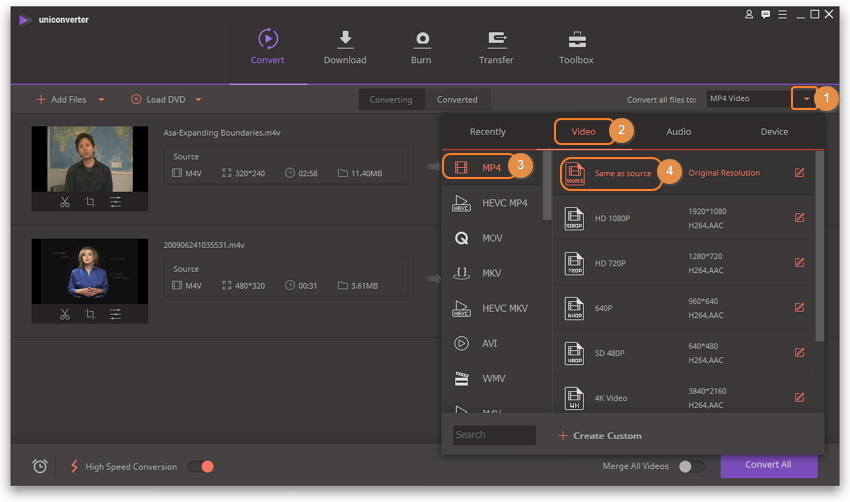Image resolution: width=850 pixels, height=502 pixels.
Task: Edit the Same as source preset
Action: pyautogui.click(x=799, y=173)
